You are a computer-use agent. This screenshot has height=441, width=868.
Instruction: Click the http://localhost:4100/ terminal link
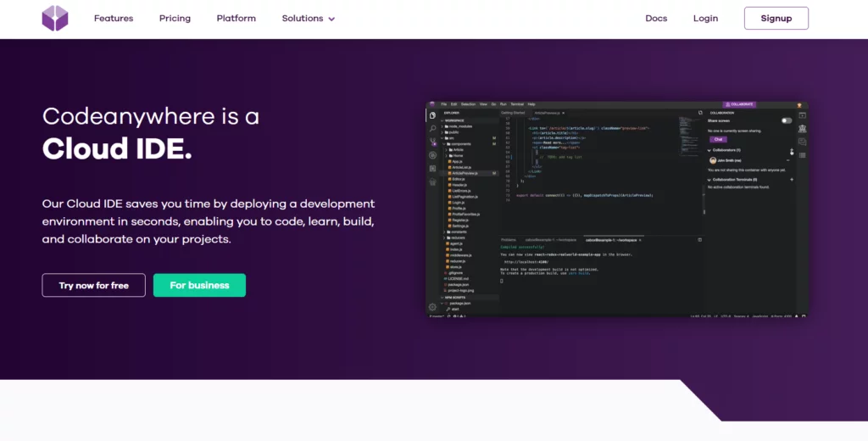[526, 262]
